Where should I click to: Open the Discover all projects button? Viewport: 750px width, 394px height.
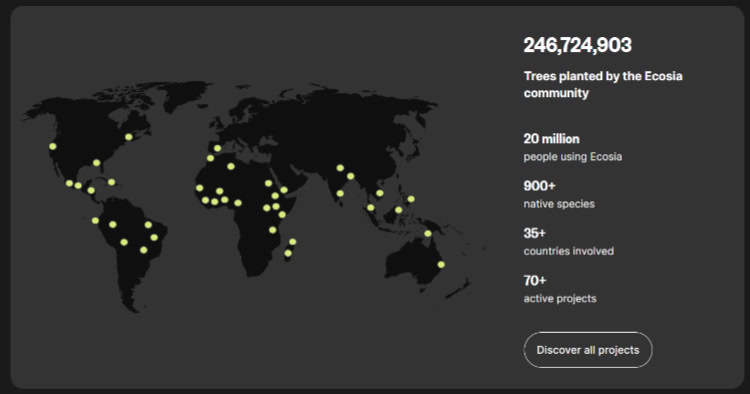588,350
